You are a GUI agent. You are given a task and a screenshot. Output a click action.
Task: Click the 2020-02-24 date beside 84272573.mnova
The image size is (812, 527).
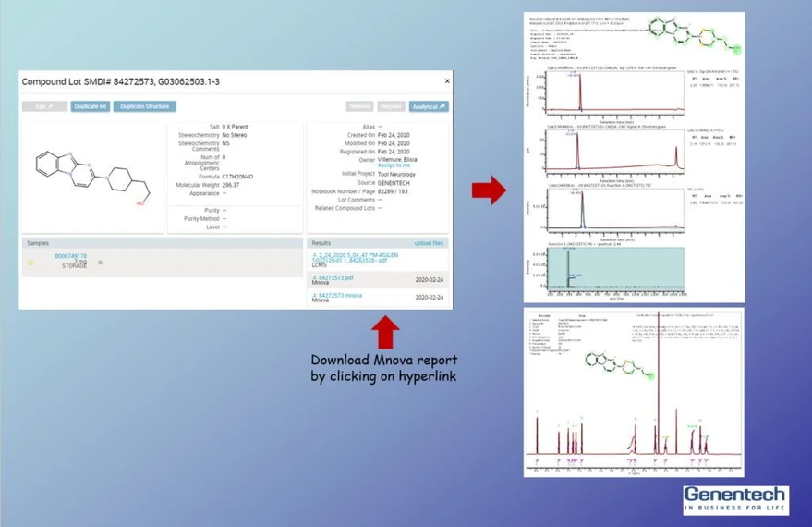coord(430,298)
